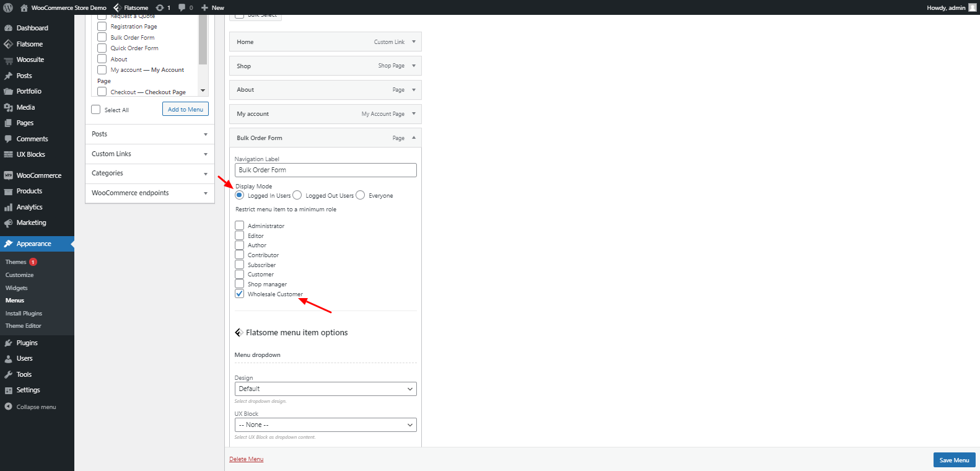Click the Pages icon in sidebar
The image size is (980, 471).
[x=8, y=123]
